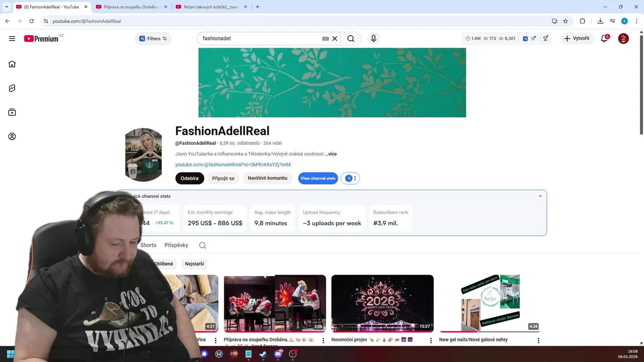Screen dimensions: 644x362
Task: Click the Připojit se join button
Action: click(x=223, y=178)
